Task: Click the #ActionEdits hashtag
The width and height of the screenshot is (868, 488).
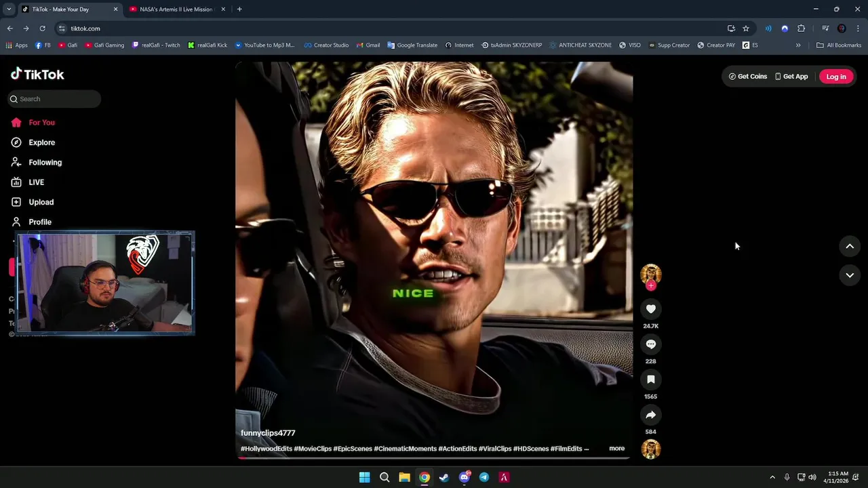Action: (x=458, y=449)
